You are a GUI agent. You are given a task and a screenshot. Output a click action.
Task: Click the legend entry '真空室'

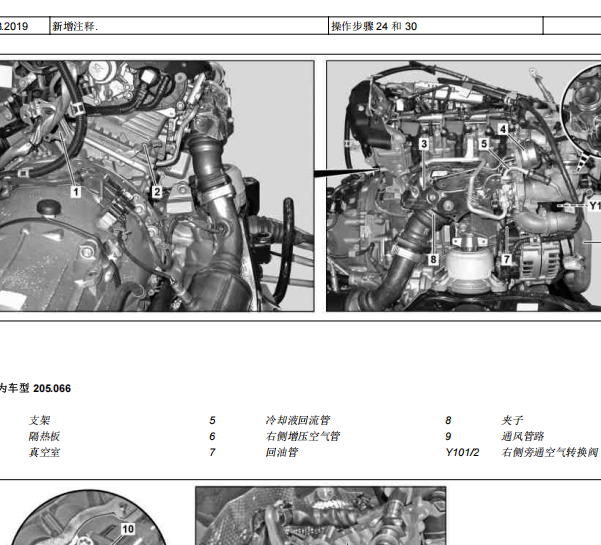[x=44, y=453]
